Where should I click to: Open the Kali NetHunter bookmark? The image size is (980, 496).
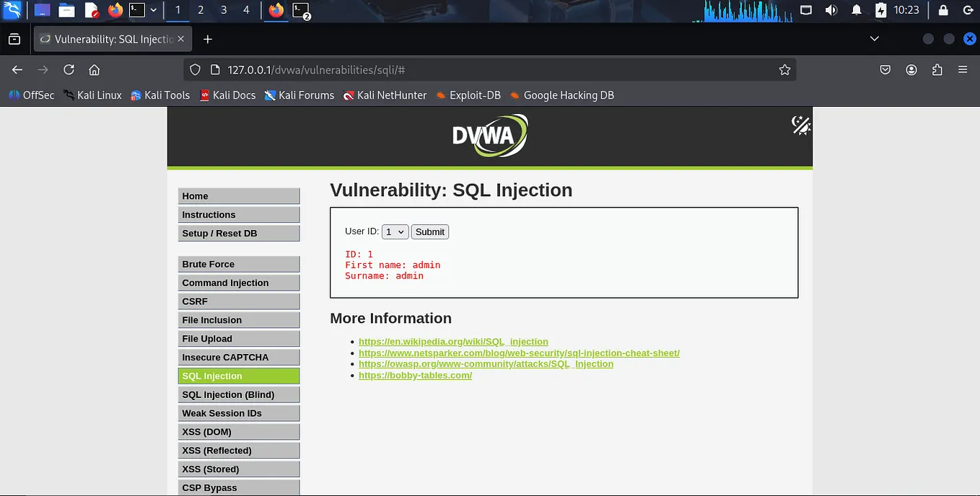click(x=385, y=95)
